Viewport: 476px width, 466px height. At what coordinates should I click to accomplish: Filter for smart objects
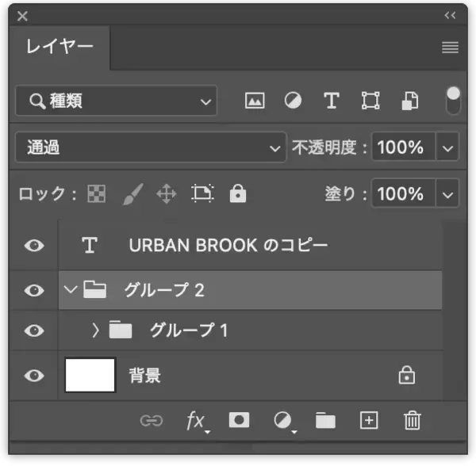coord(410,101)
